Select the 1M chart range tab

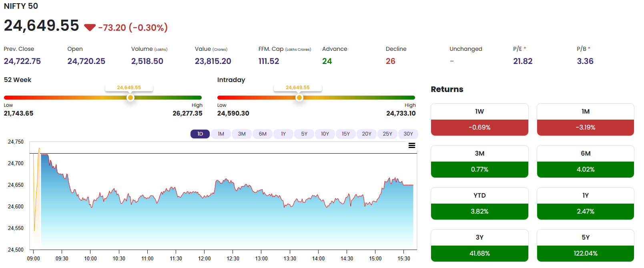point(221,134)
